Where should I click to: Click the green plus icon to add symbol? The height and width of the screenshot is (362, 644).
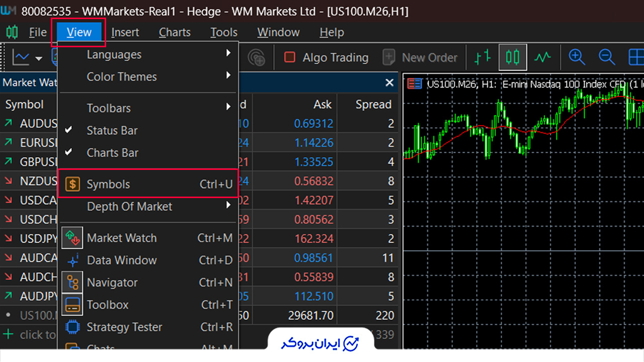8,334
